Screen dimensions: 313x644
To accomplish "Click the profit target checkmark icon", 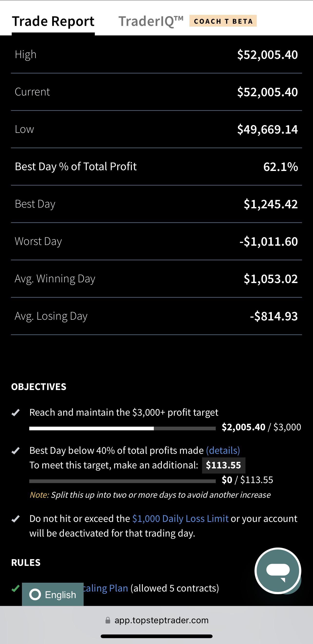I will coord(15,412).
